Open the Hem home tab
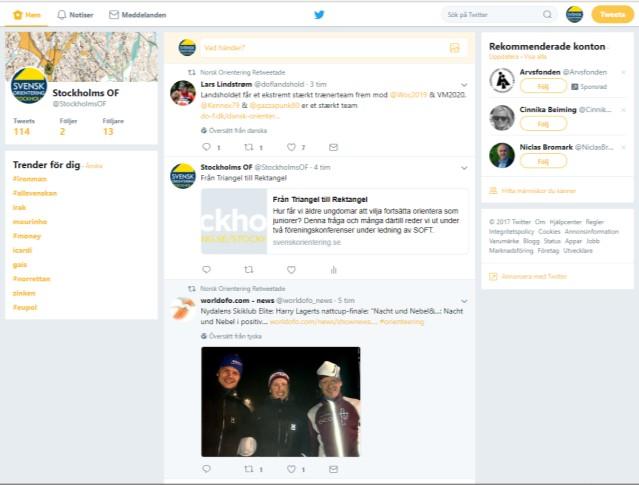Viewport: 639px width, 485px height. 27,15
